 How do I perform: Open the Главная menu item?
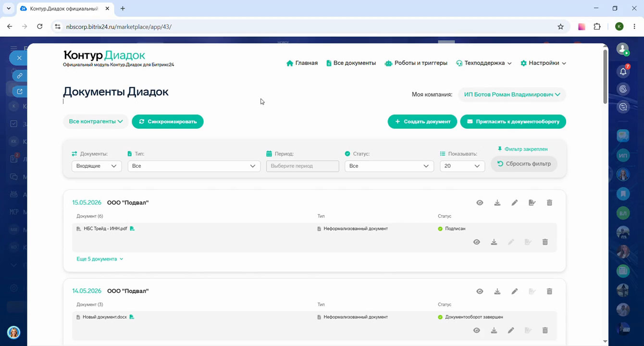(302, 63)
